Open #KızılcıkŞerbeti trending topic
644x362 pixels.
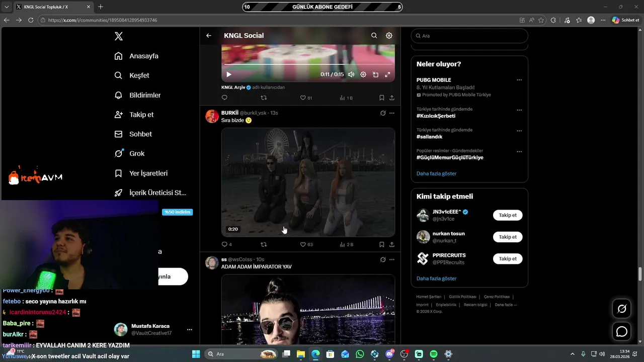click(436, 116)
